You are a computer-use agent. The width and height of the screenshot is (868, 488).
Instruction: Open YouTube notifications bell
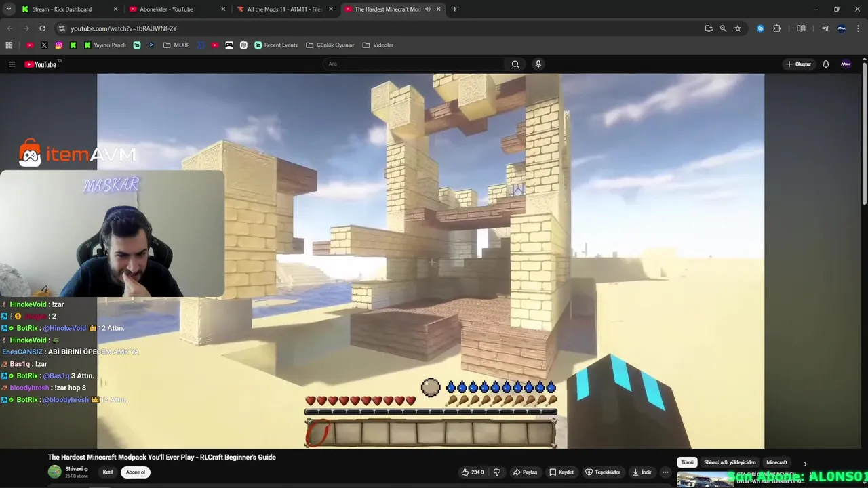tap(826, 64)
